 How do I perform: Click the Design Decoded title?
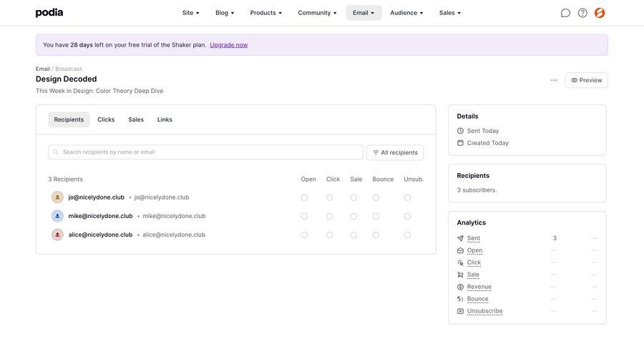click(x=66, y=79)
